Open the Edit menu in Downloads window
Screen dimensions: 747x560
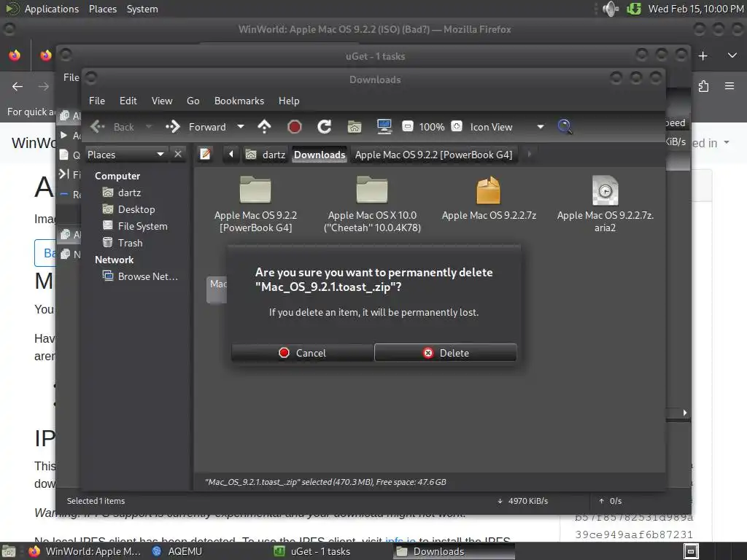pos(128,101)
